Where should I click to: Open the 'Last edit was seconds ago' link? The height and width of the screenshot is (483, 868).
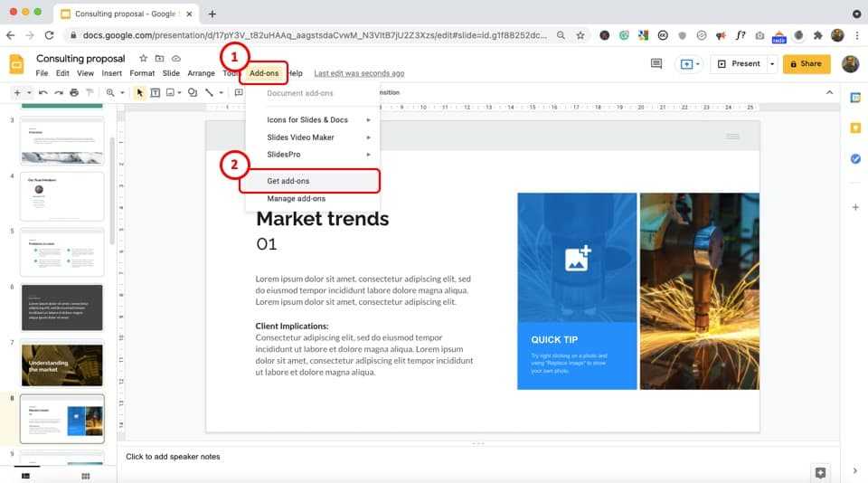[359, 73]
